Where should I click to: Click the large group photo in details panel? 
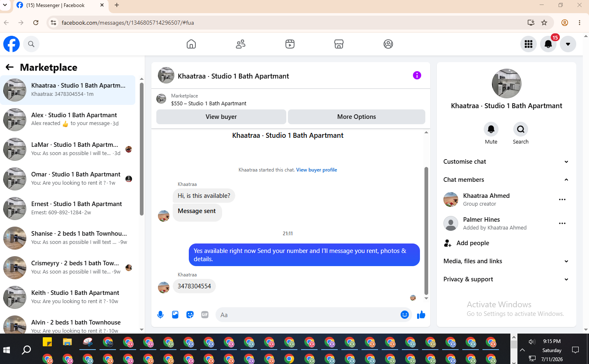[507, 83]
